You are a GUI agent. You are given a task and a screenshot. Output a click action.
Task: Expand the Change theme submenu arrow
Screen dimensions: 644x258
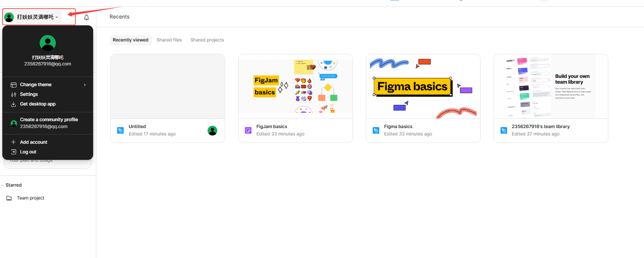(x=85, y=85)
